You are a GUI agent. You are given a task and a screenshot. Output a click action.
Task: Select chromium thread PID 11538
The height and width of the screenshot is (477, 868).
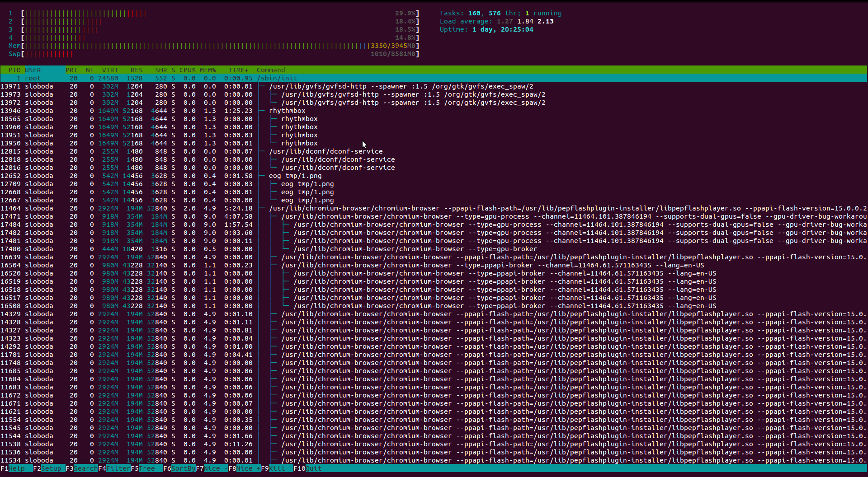[x=434, y=444]
